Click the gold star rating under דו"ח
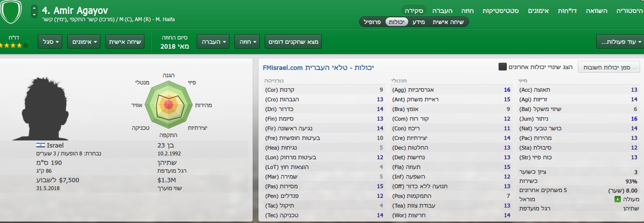Viewport: 644px width, 223px height. (x=13, y=45)
